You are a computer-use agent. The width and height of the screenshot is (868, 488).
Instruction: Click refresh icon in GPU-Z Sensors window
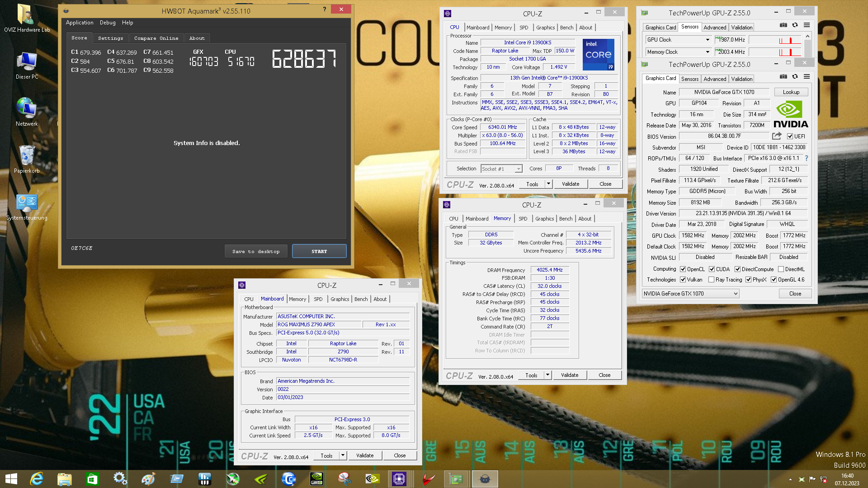[x=795, y=25]
